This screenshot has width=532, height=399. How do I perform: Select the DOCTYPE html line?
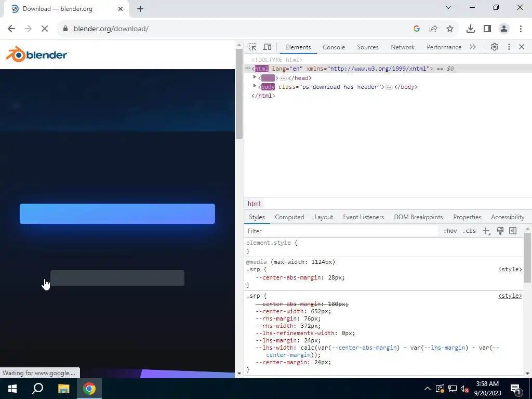point(277,60)
